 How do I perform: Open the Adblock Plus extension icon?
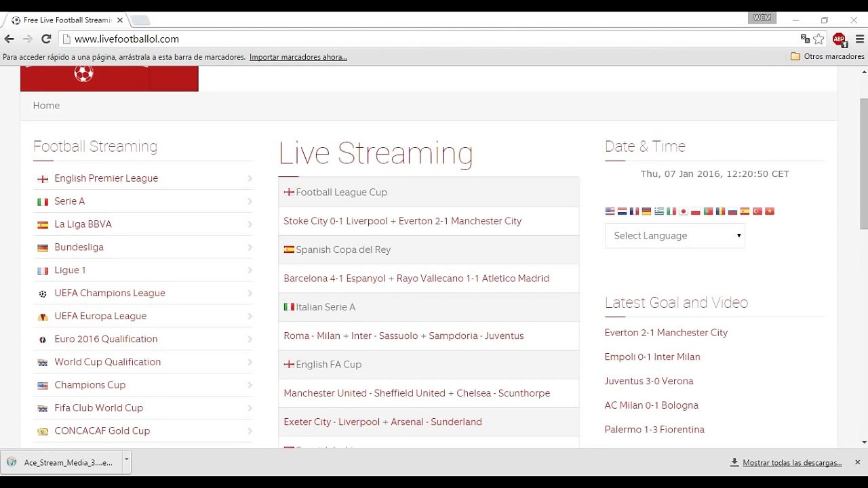[x=840, y=39]
